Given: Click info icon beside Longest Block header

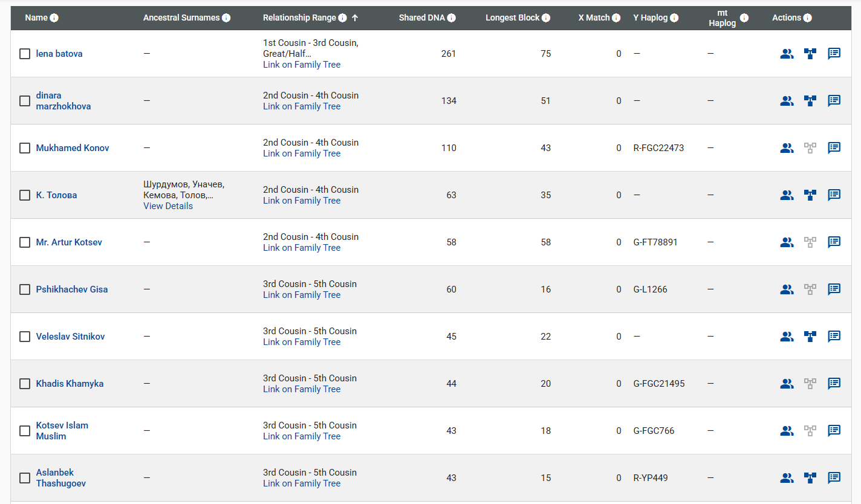Looking at the screenshot, I should pos(546,18).
